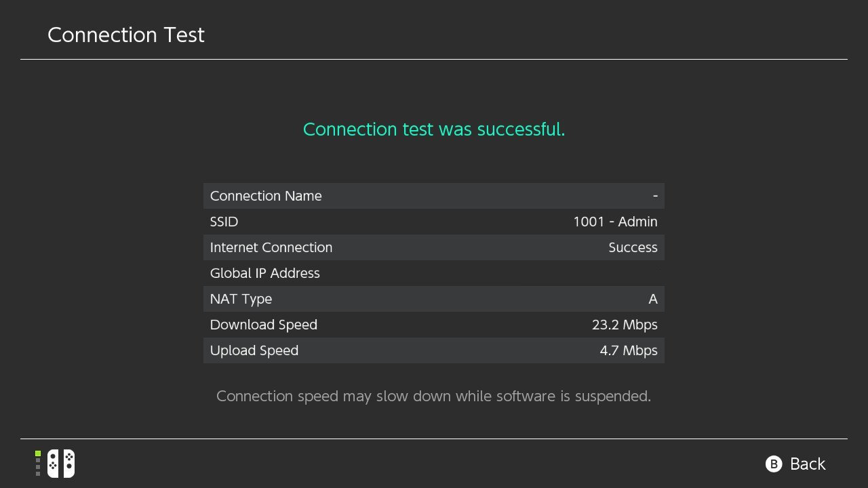Screen dimensions: 868x488
Task: Click the Connection test was successful message
Action: tap(434, 129)
